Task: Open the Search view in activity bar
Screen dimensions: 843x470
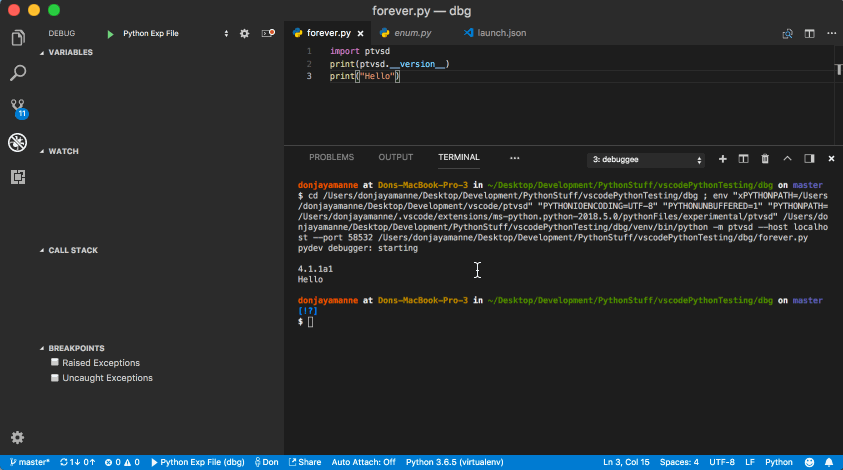Action: [18, 73]
